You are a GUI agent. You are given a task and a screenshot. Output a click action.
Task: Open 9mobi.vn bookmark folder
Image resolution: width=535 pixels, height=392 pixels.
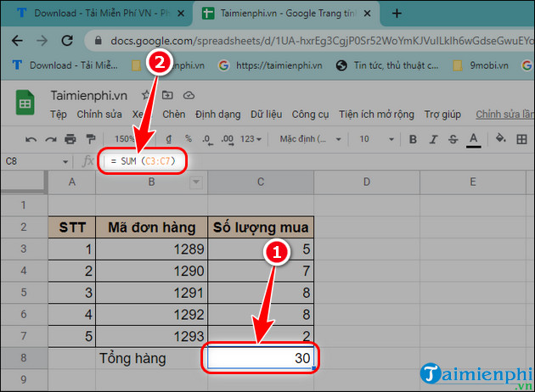[x=481, y=65]
